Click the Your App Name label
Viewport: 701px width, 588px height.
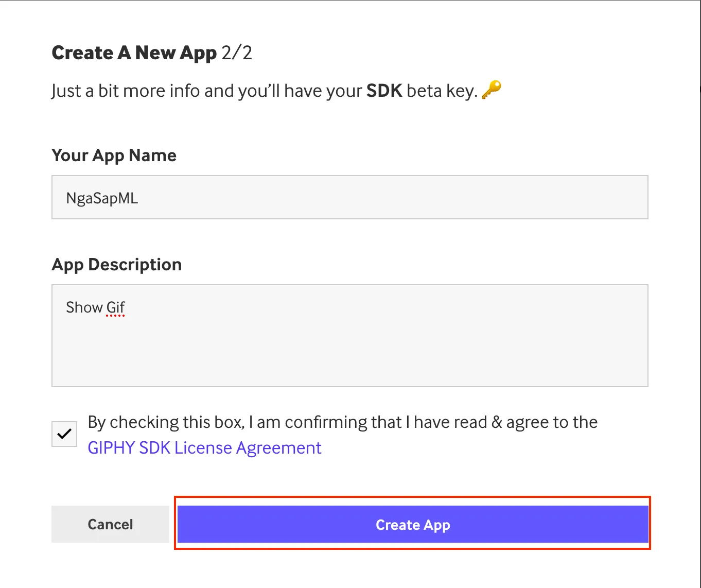coord(114,155)
